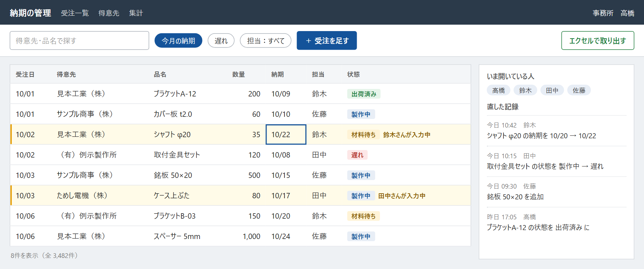Open the 担当：すべて filter dropdown

tap(265, 40)
